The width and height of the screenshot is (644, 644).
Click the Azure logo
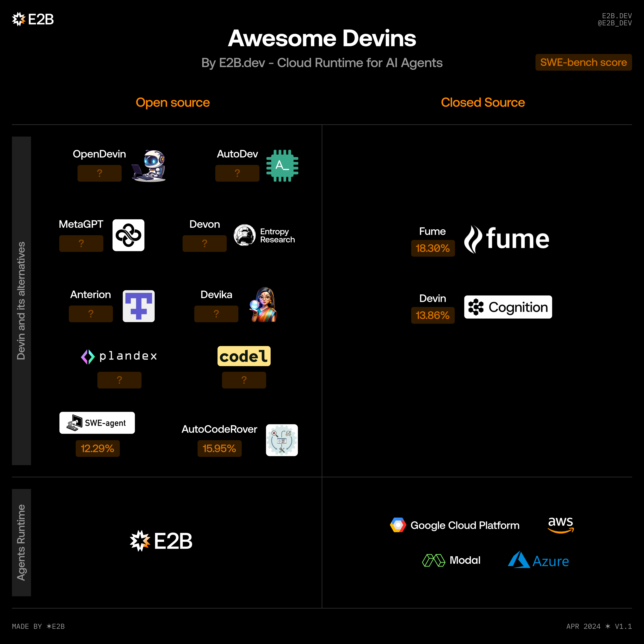click(x=538, y=560)
